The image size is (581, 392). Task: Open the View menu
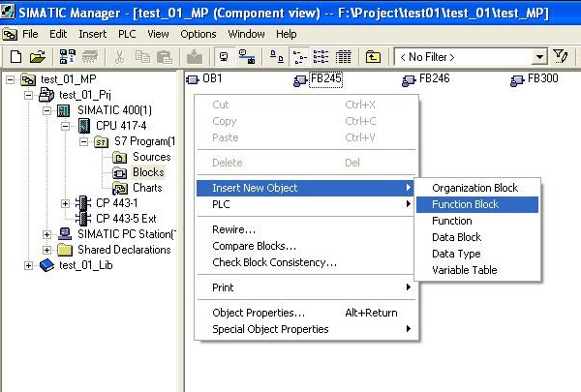(x=158, y=34)
